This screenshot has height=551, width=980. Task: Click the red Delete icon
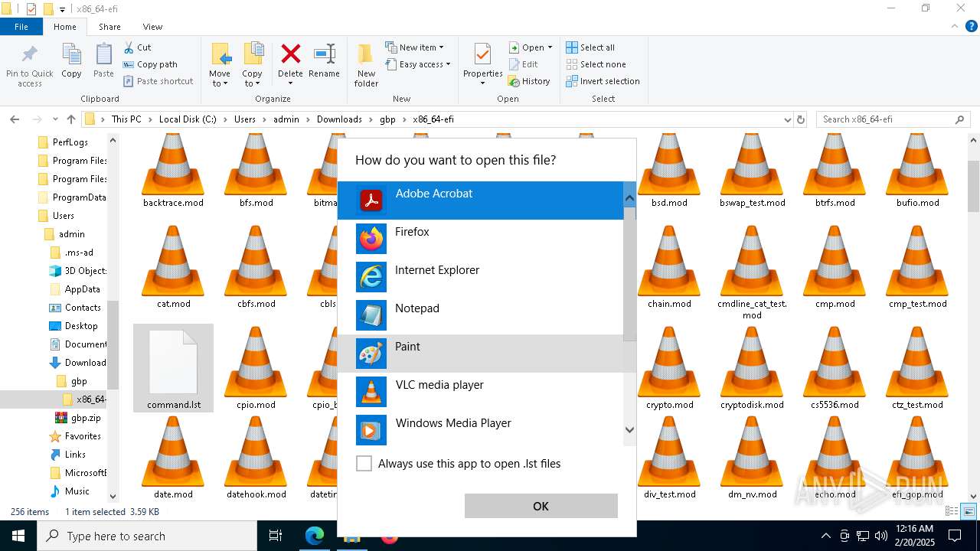pos(290,54)
